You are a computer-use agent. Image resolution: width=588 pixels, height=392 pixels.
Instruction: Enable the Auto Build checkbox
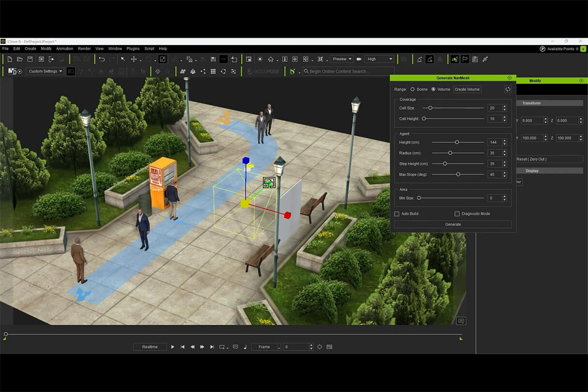pyautogui.click(x=397, y=214)
